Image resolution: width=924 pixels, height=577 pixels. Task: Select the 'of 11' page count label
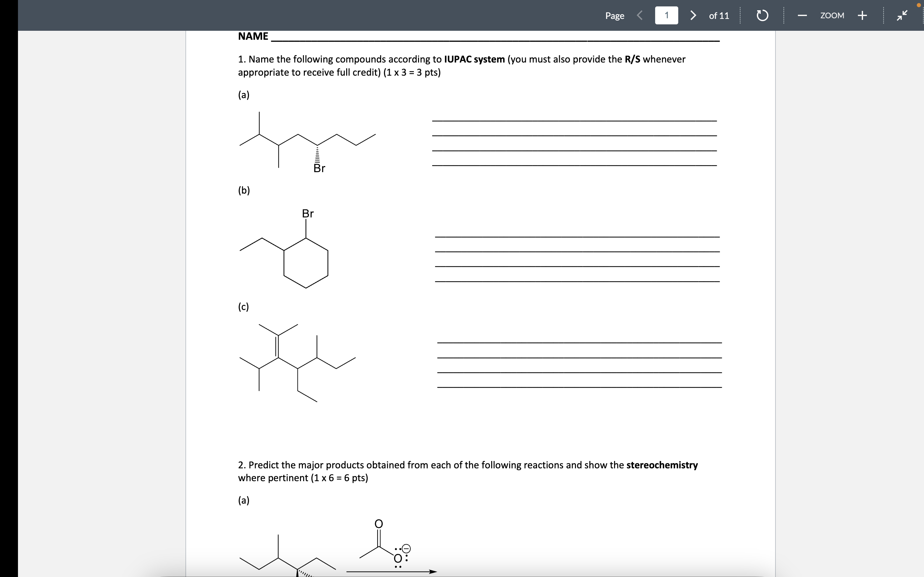click(x=719, y=15)
